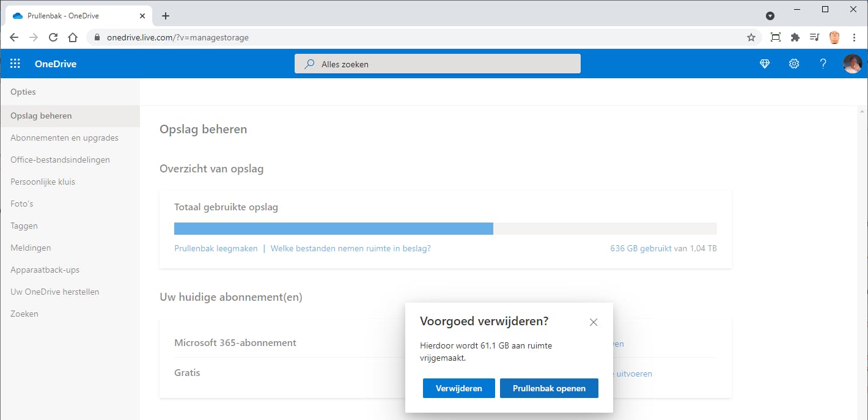Close the Voorgoed verwijderen dialog

coord(594,322)
